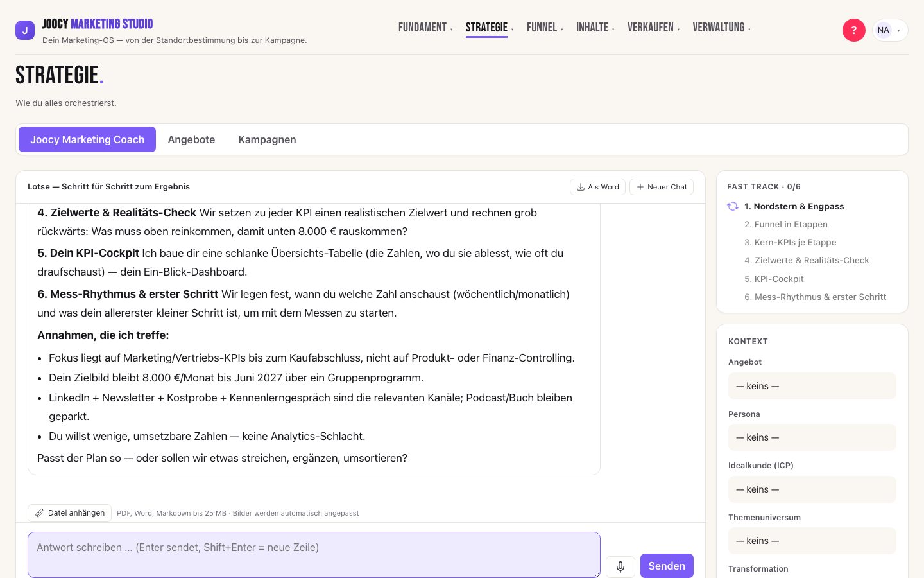This screenshot has height=578, width=924.
Task: Send the message with Senden button
Action: click(x=667, y=566)
